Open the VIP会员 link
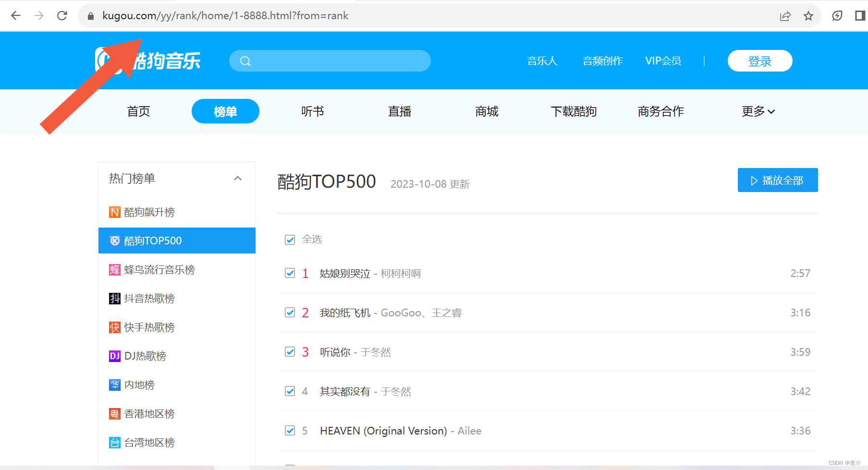 click(663, 61)
